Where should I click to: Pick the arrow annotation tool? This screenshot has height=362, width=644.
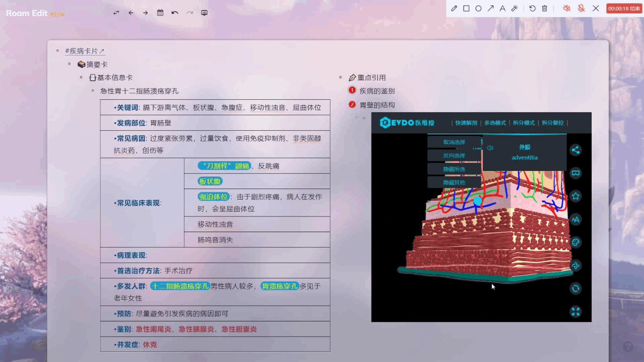pos(491,8)
